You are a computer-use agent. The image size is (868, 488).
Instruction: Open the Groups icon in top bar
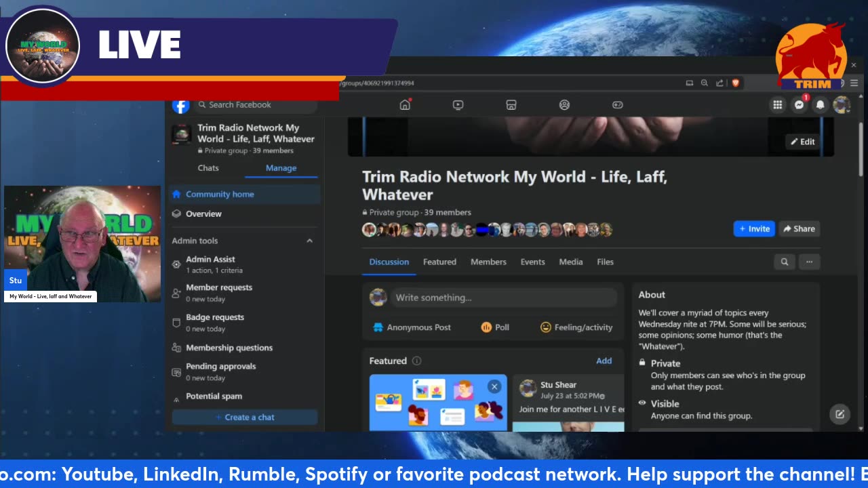564,105
